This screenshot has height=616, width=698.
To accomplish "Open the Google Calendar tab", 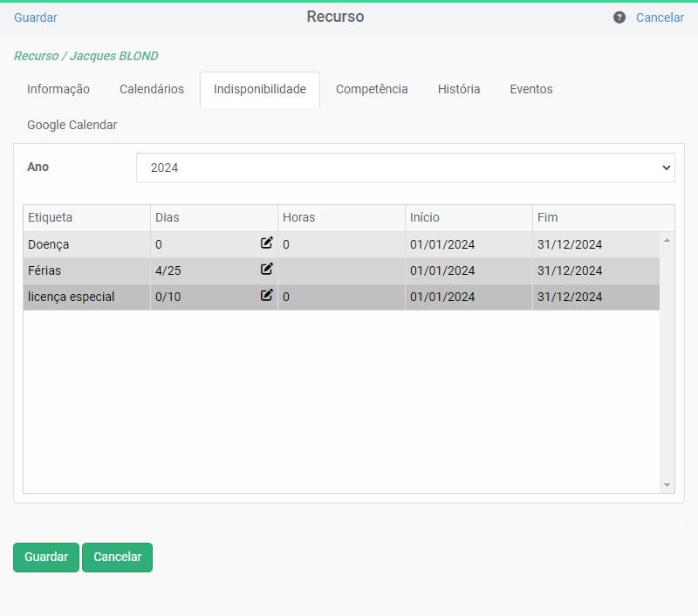I will click(72, 125).
